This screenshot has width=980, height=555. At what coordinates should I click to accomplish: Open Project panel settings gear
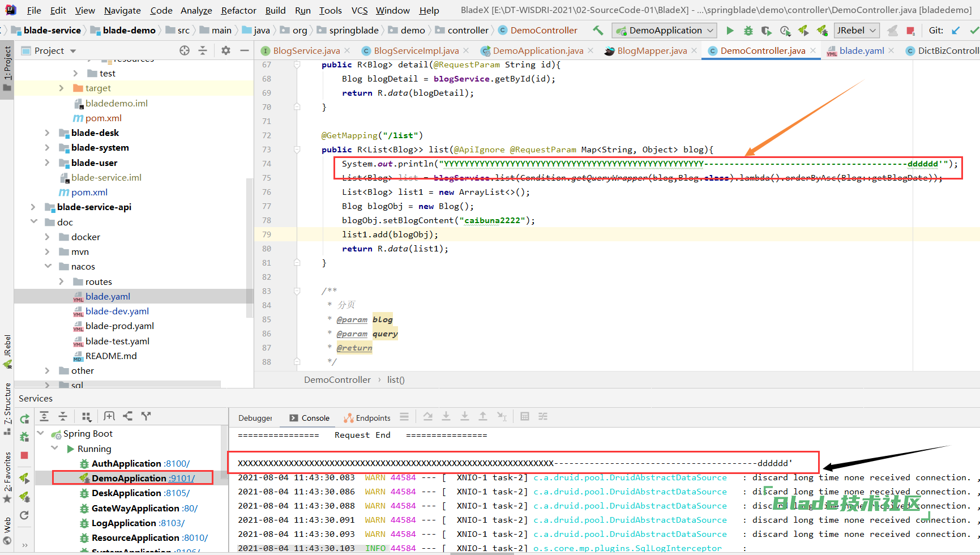pos(226,50)
